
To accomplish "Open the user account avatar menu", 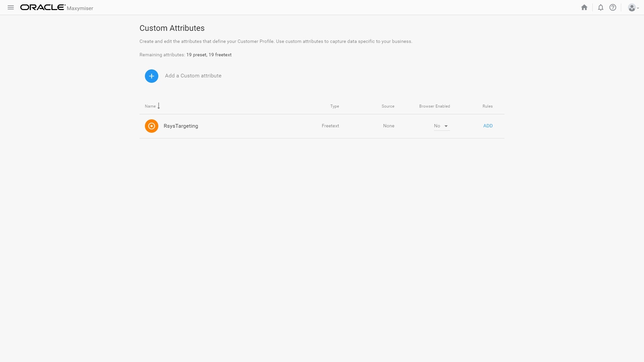I will click(x=633, y=8).
